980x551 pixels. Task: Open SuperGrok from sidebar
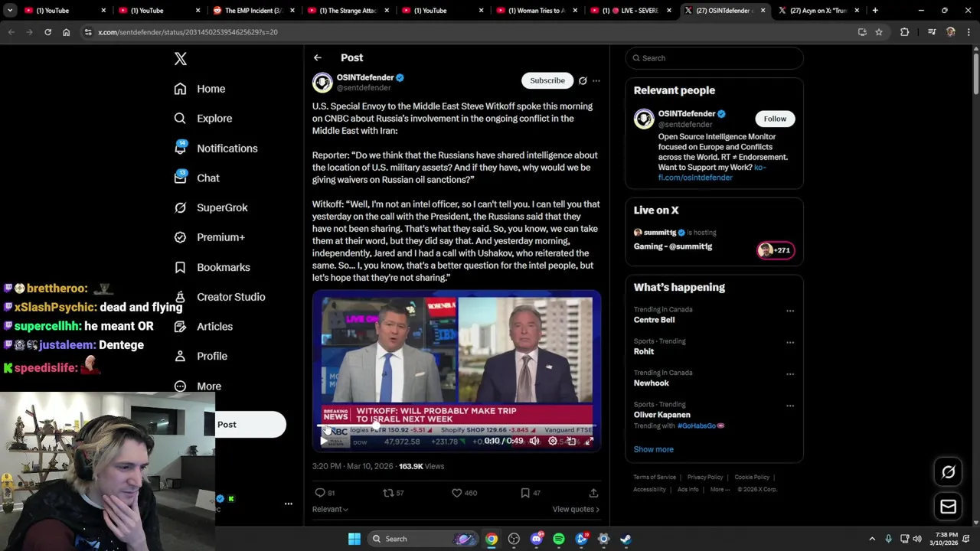point(211,207)
